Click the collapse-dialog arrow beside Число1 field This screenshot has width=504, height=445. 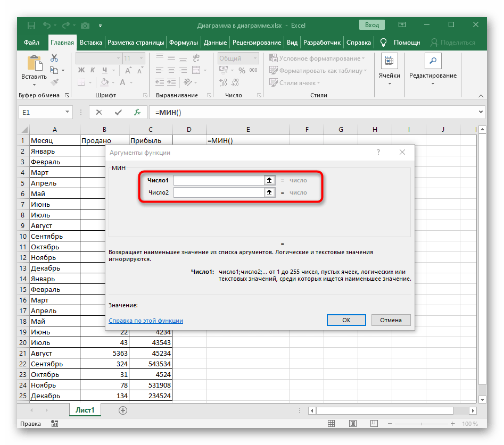tap(269, 180)
